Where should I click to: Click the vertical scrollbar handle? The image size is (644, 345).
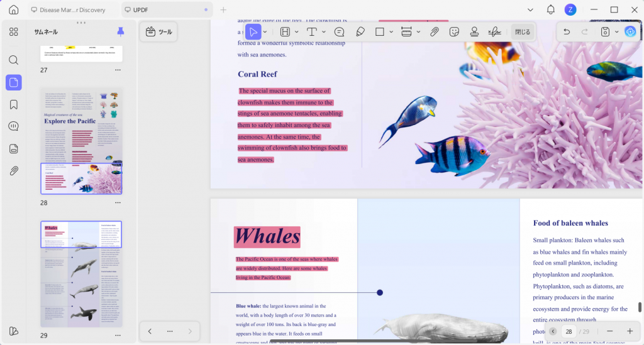point(640,307)
